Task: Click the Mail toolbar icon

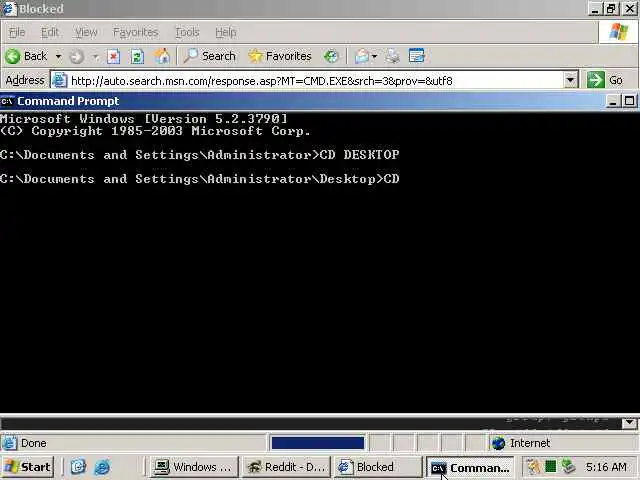Action: (362, 56)
